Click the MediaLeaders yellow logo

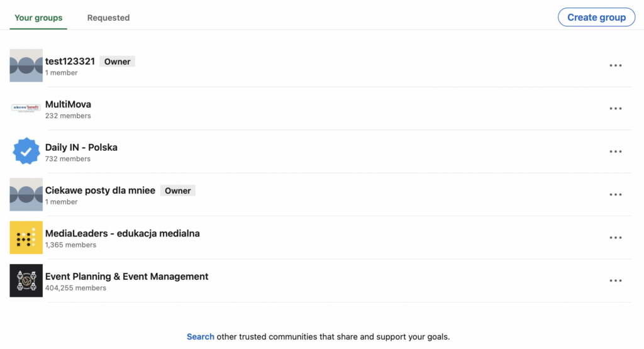tap(26, 238)
